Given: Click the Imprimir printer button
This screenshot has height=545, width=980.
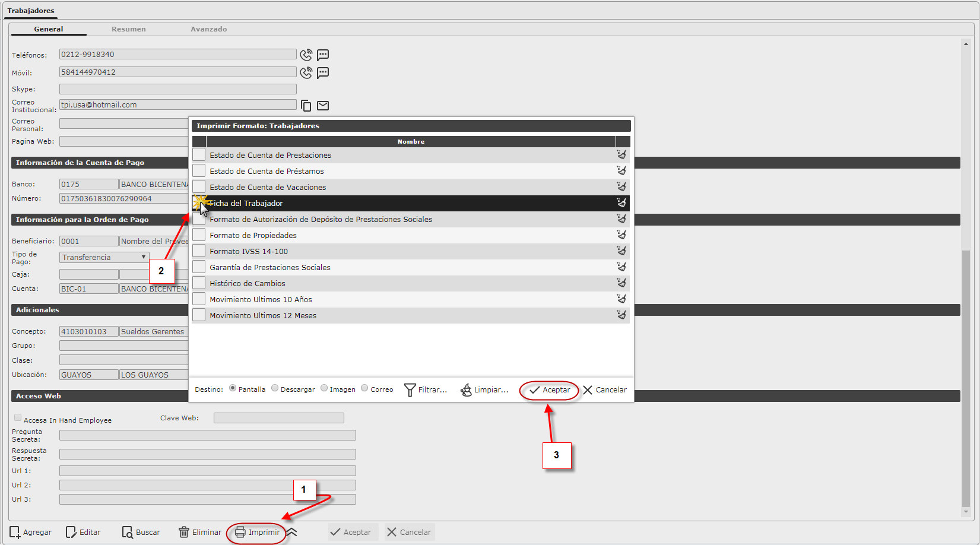Looking at the screenshot, I should 257,533.
